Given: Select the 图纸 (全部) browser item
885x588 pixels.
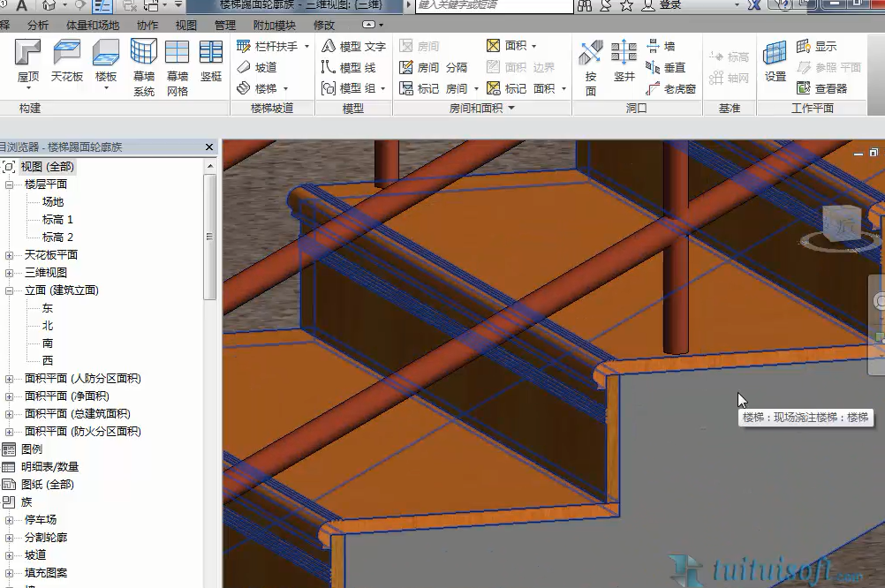Looking at the screenshot, I should [48, 484].
